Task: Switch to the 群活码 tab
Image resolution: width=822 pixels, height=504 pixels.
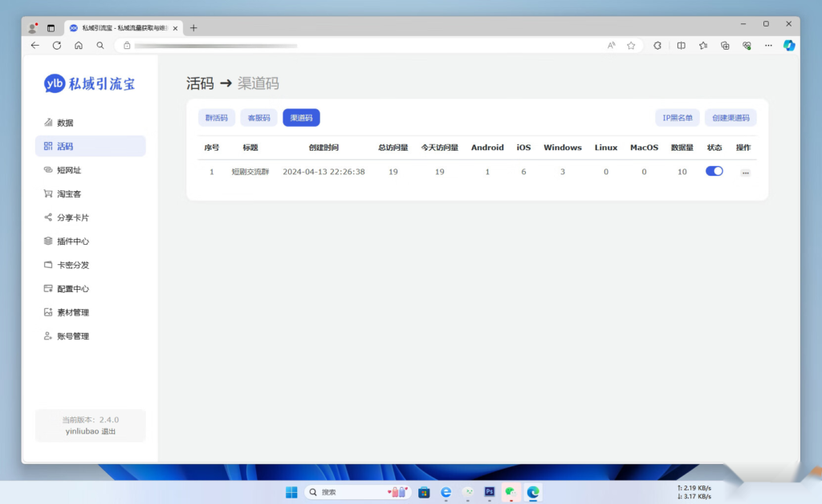Action: pos(217,118)
